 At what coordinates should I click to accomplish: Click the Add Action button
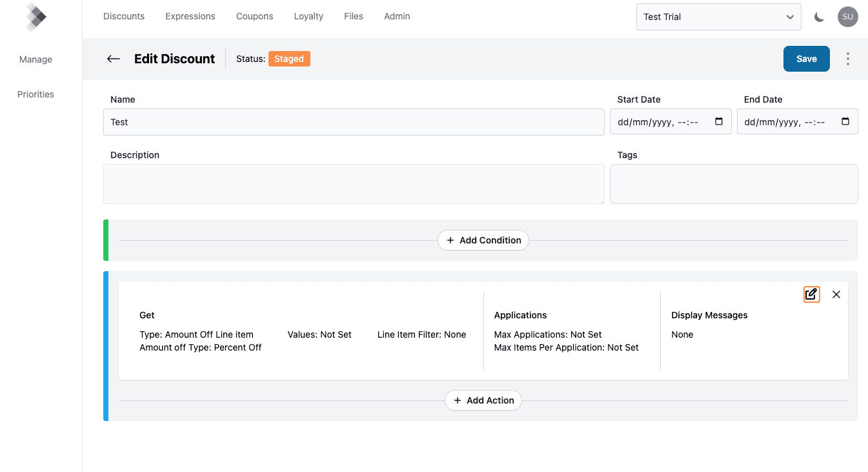coord(483,400)
